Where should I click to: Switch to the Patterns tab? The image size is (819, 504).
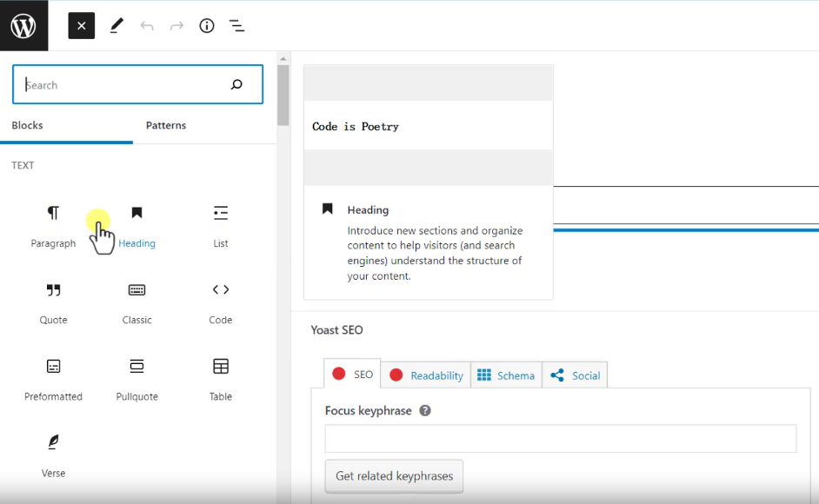(166, 125)
